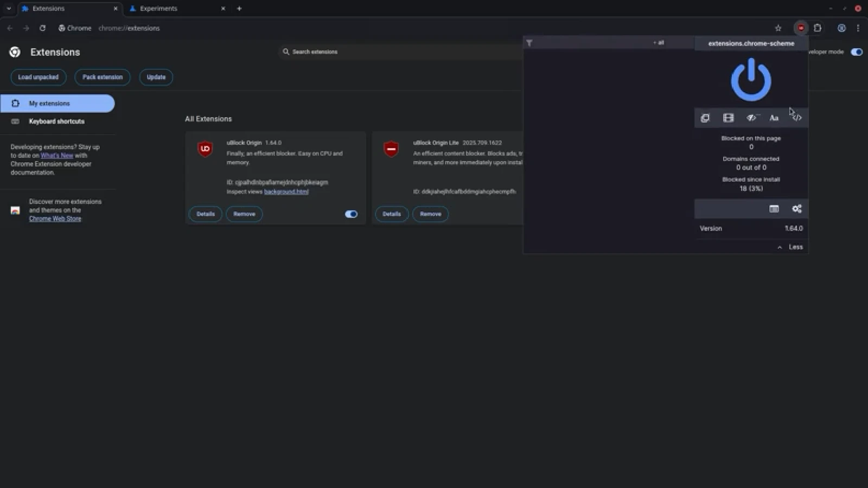Toggle Developer mode switch
868x488 pixels.
tap(857, 52)
